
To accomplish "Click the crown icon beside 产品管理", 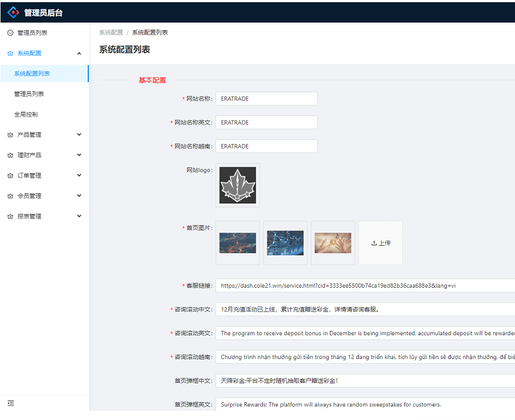I will coord(10,135).
